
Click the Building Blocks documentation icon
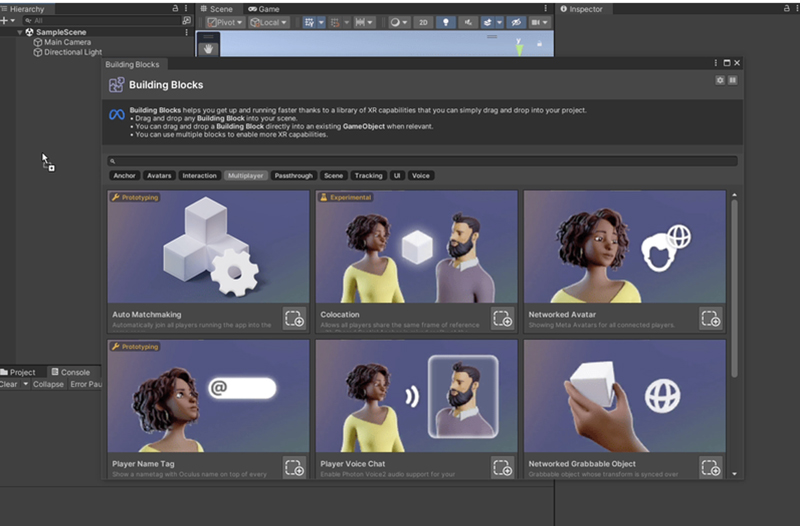pos(733,80)
